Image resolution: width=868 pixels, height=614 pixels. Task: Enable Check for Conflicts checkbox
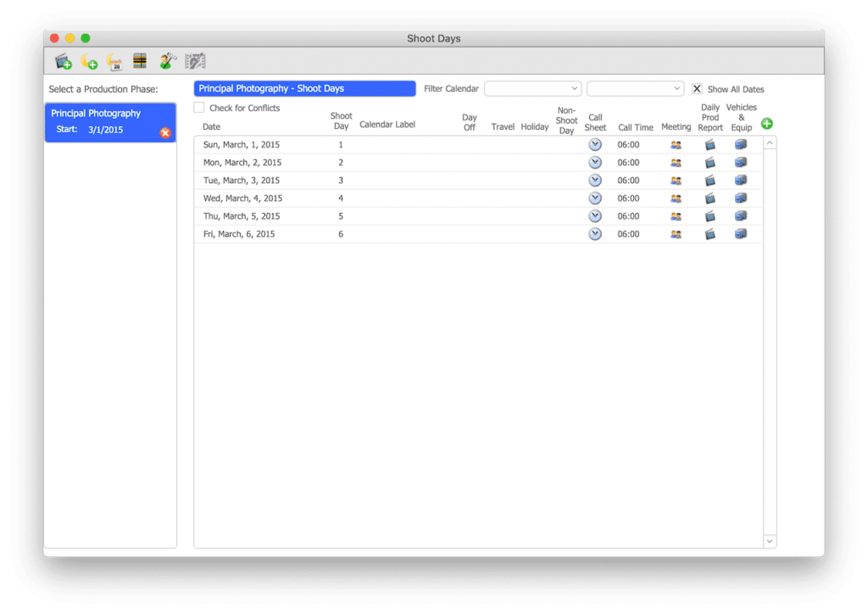coord(199,108)
